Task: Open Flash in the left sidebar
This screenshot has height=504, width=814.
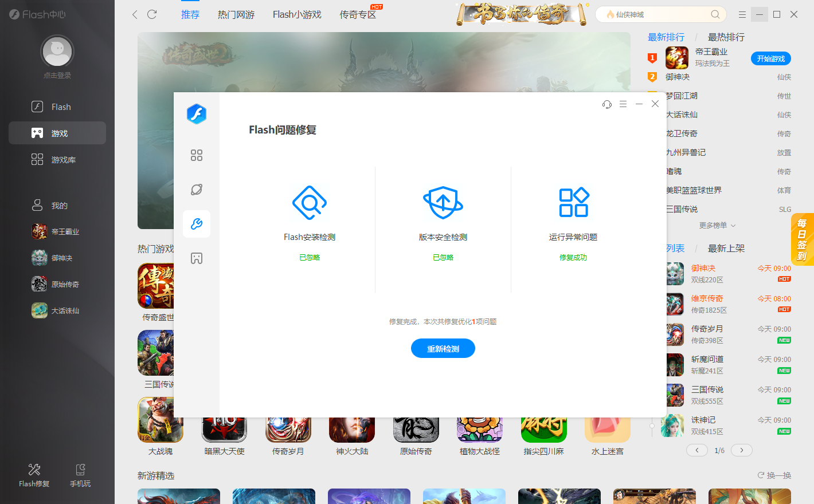Action: (x=57, y=107)
